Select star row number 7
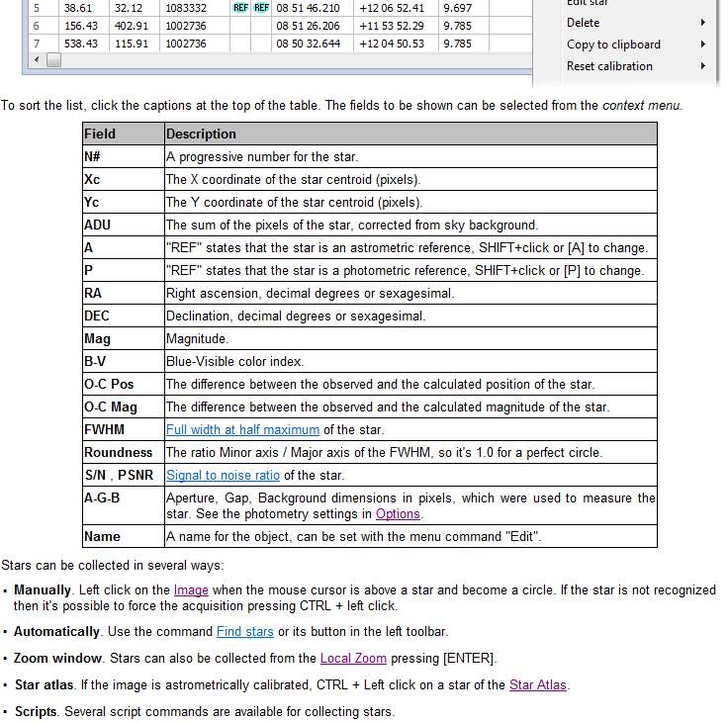This screenshot has height=723, width=728. tap(37, 44)
